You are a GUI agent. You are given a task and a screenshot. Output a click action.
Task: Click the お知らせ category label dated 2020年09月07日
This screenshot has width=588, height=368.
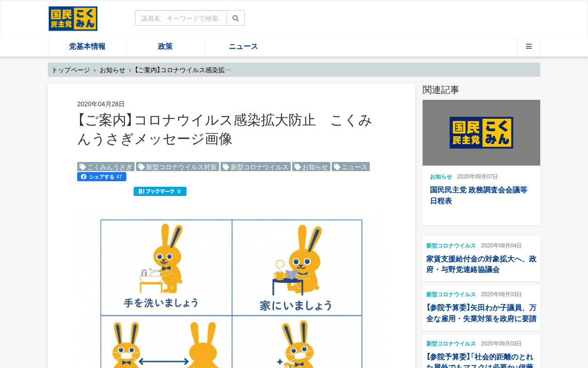(x=441, y=177)
